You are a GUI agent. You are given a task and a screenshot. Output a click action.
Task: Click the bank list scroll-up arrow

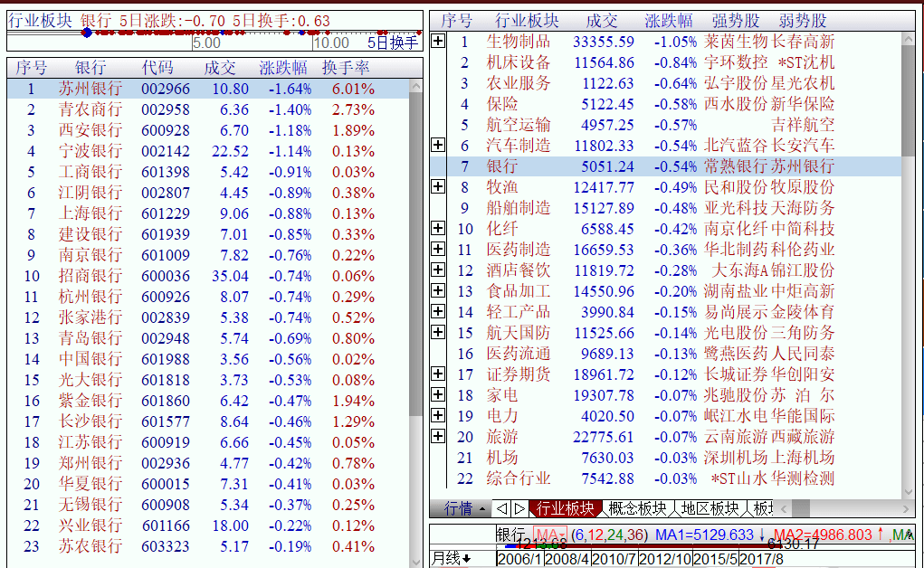pos(416,85)
